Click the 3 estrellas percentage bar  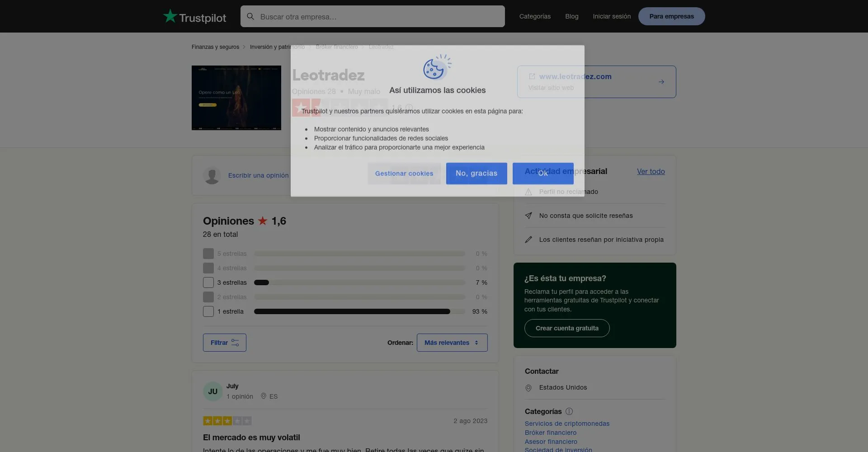pos(359,282)
